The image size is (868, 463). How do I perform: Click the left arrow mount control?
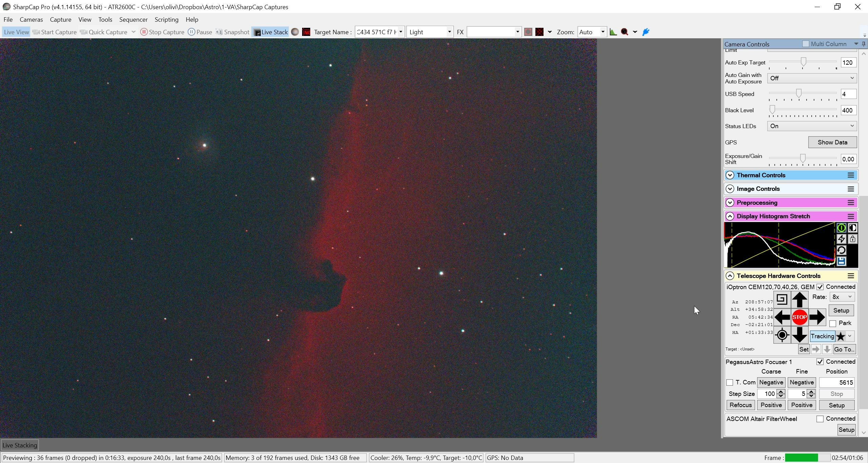pyautogui.click(x=782, y=317)
